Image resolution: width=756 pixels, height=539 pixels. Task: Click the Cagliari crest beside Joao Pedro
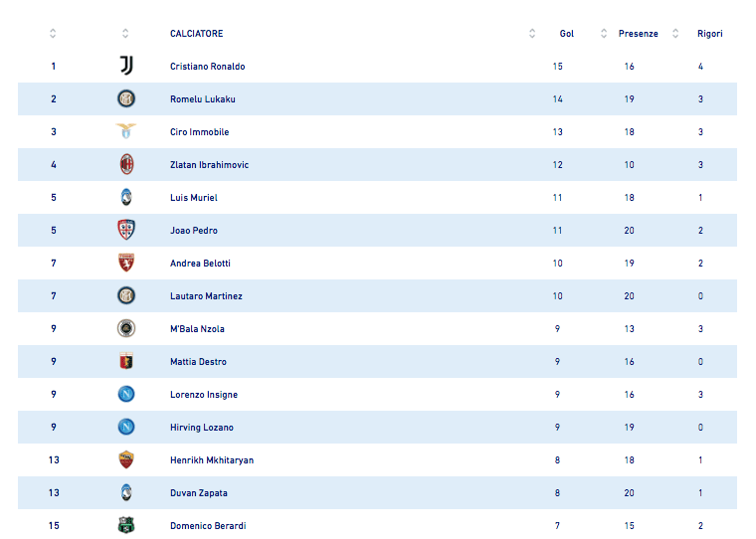[x=125, y=230]
